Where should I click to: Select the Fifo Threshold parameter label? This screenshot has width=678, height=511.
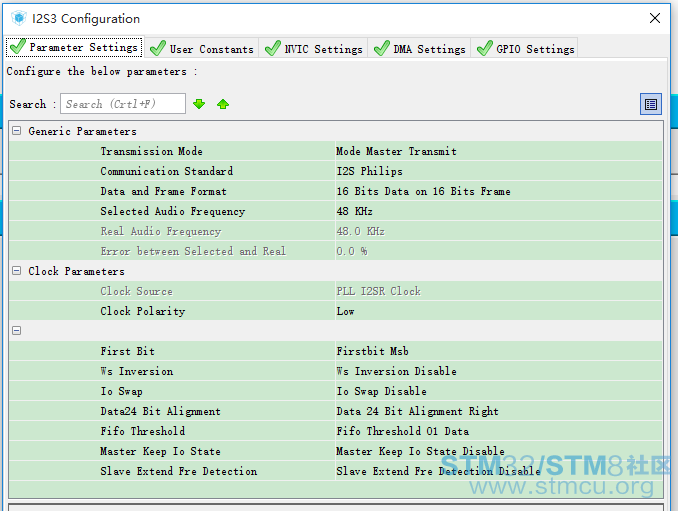point(143,431)
